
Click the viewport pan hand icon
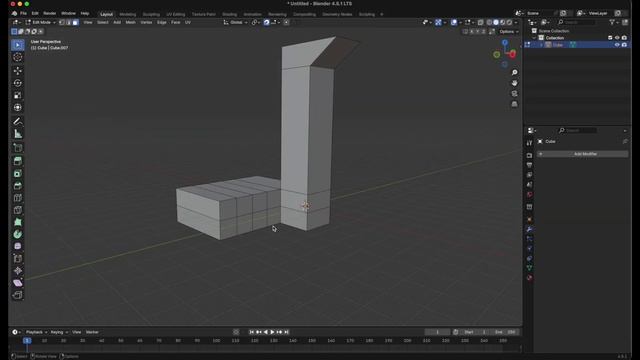[x=514, y=83]
